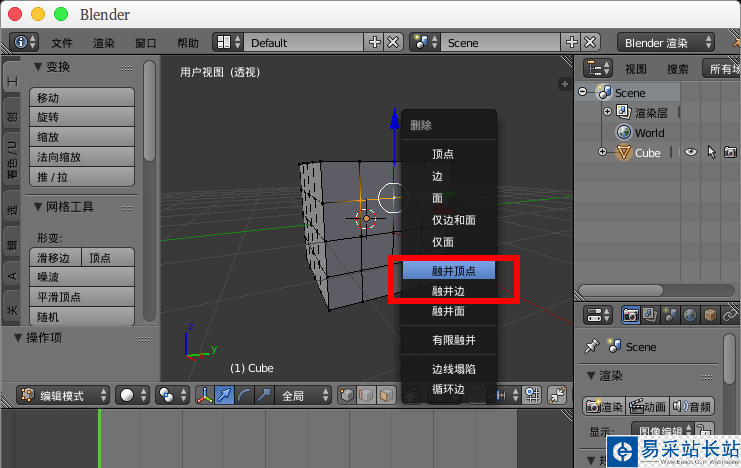Screen dimensions: 741x468
Task: Open the 编辑模式 mode dropdown
Action: (62, 395)
